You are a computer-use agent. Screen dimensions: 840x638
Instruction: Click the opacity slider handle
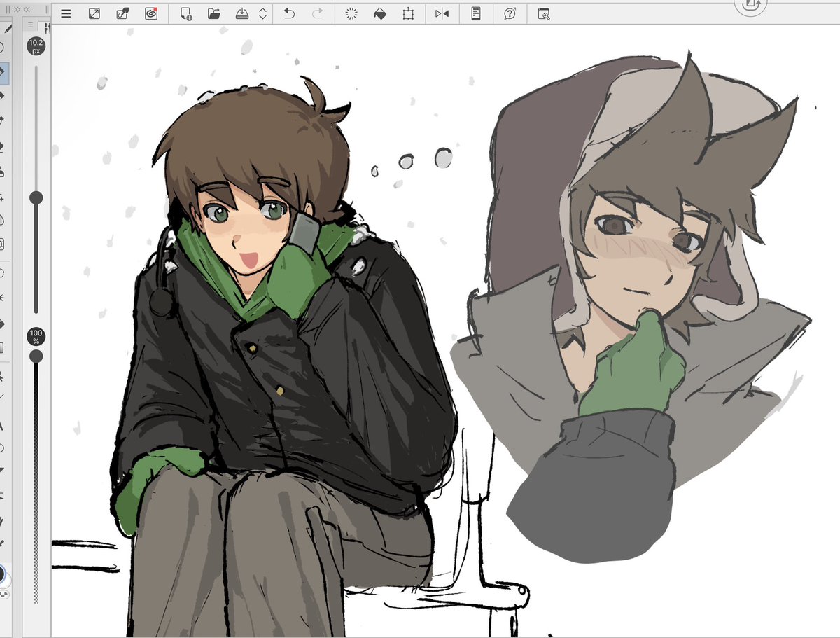pyautogui.click(x=36, y=356)
